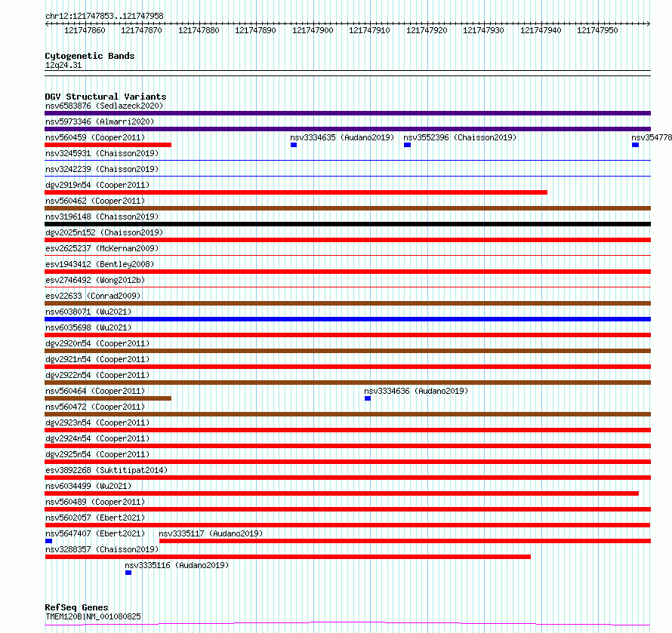Select the nsv6035698 (Wu2021) label
This screenshot has height=633, width=672.
pyautogui.click(x=88, y=327)
